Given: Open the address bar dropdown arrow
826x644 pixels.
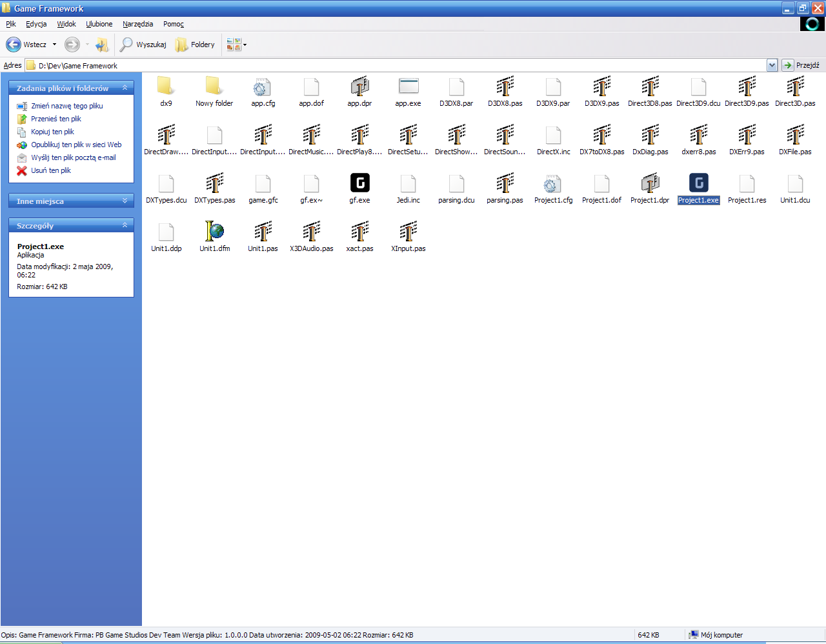Looking at the screenshot, I should (x=772, y=65).
